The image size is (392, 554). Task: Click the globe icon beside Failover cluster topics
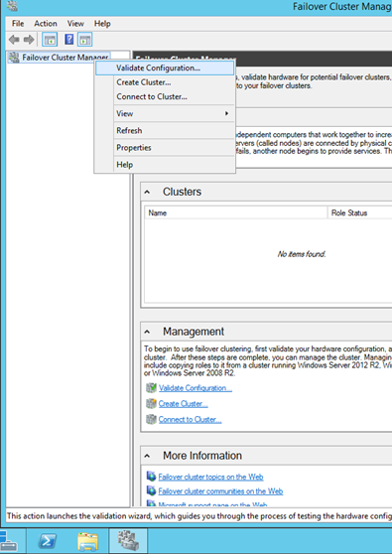(151, 477)
